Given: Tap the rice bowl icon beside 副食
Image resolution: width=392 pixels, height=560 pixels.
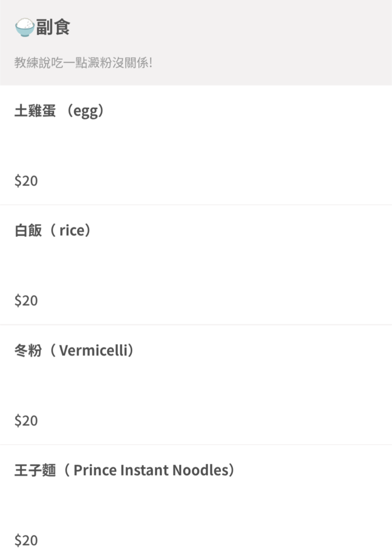Looking at the screenshot, I should [25, 27].
